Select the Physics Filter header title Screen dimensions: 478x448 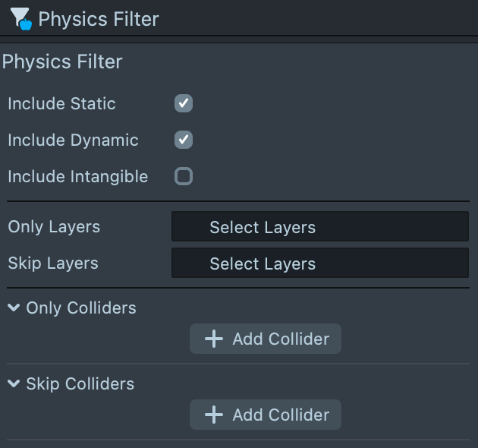click(99, 19)
